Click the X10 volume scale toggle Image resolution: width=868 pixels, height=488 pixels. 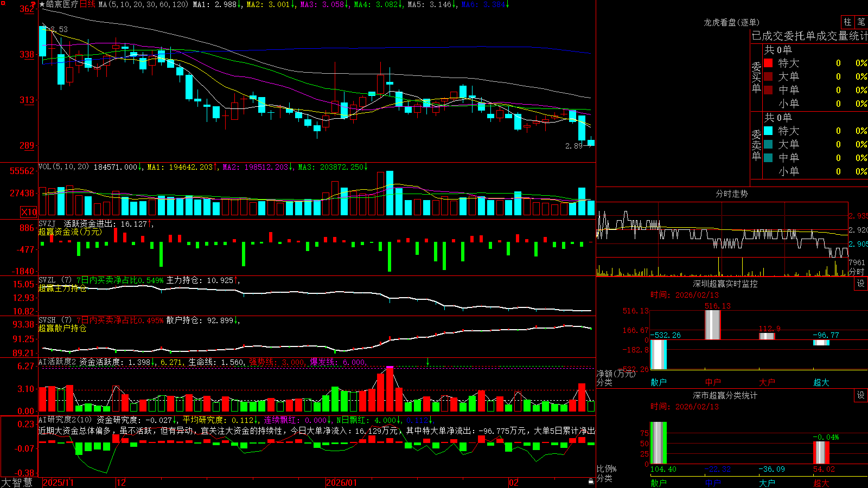(x=29, y=212)
